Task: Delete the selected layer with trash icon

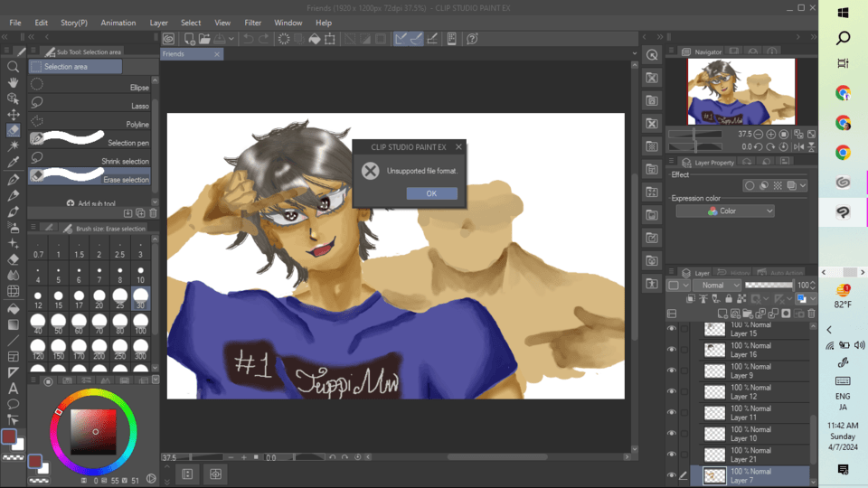Action: [x=812, y=314]
